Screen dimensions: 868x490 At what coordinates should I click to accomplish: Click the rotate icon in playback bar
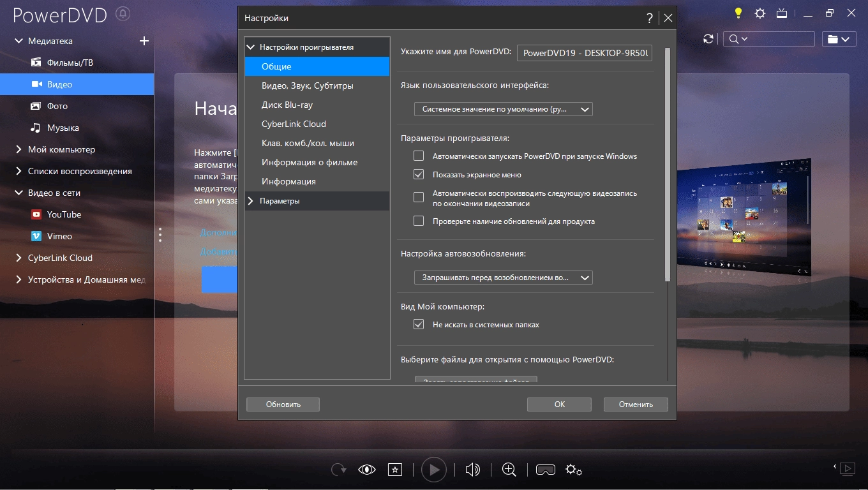pyautogui.click(x=339, y=470)
